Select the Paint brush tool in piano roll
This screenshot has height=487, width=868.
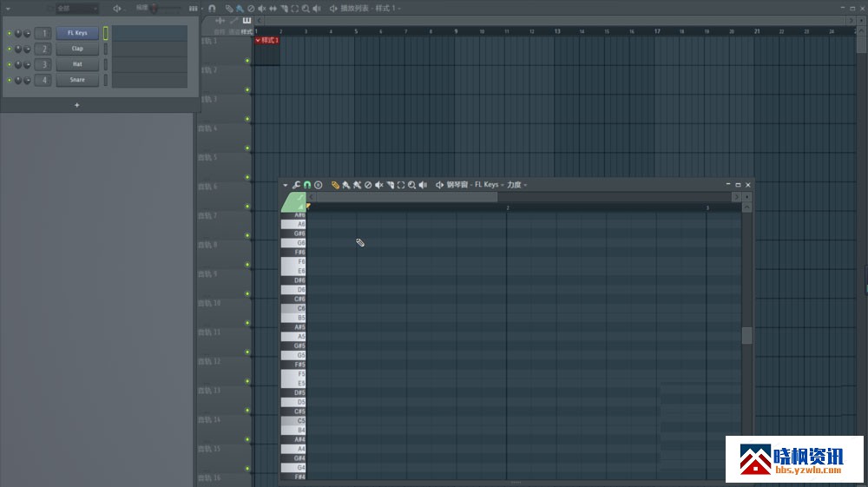pos(346,185)
